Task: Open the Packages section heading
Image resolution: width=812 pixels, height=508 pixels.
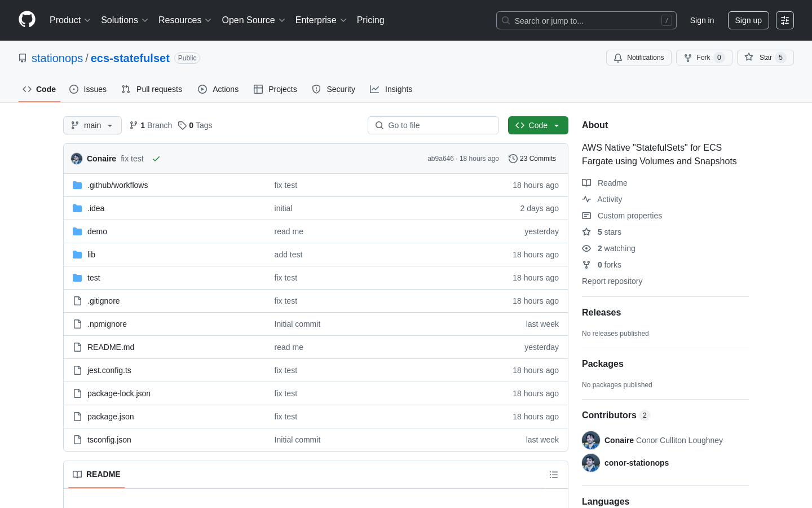Action: [x=602, y=364]
